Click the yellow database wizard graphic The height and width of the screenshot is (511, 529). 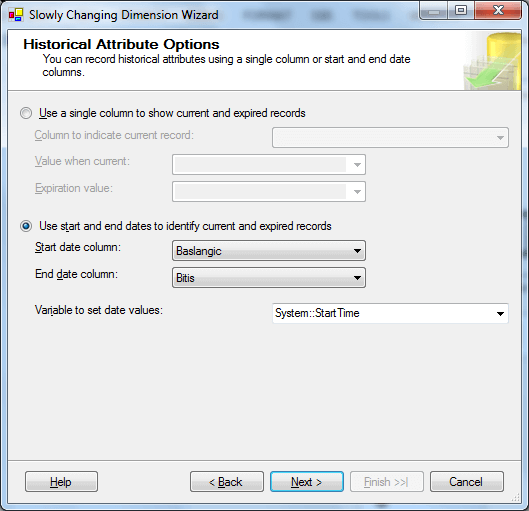coord(492,61)
